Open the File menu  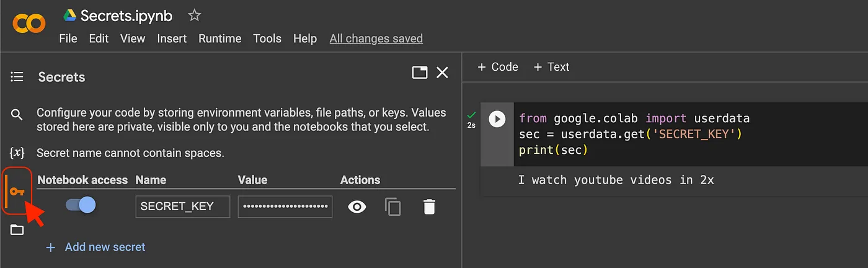coord(68,38)
